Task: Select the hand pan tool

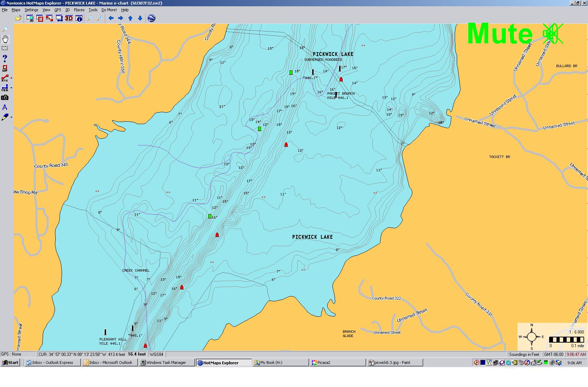Action: click(x=5, y=38)
